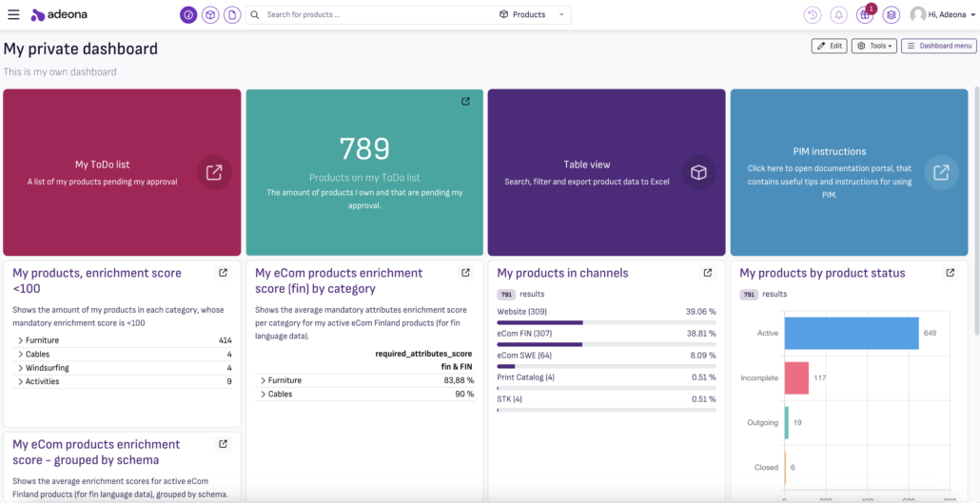980x503 pixels.
Task: Open the layers stack icon
Action: point(892,15)
